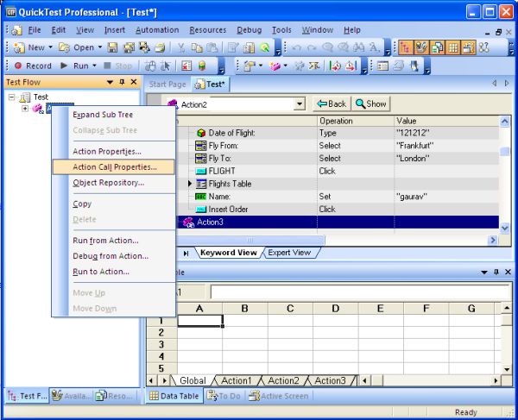Toggle the Available Keywords pane toolbar icon
The width and height of the screenshot is (518, 420).
tap(421, 47)
